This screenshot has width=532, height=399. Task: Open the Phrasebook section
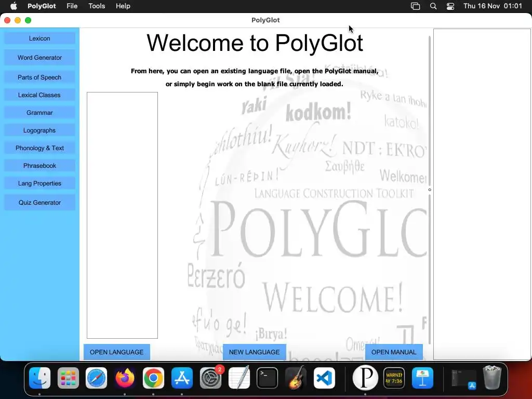point(39,166)
